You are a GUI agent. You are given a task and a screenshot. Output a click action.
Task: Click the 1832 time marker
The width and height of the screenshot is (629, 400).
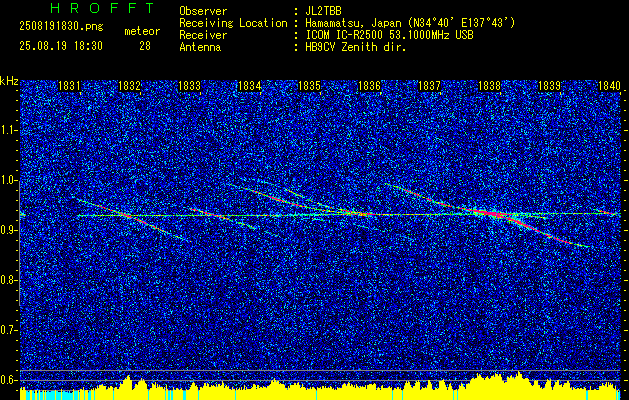pos(130,86)
